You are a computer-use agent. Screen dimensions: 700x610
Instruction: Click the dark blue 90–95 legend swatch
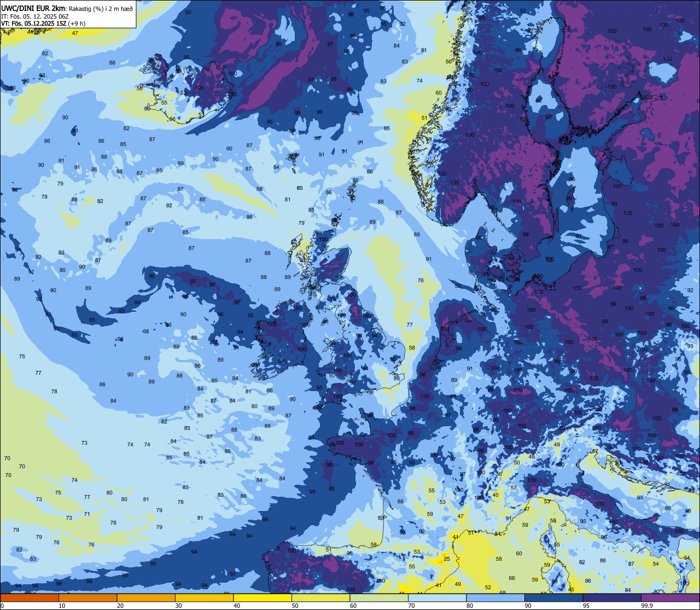click(553, 597)
